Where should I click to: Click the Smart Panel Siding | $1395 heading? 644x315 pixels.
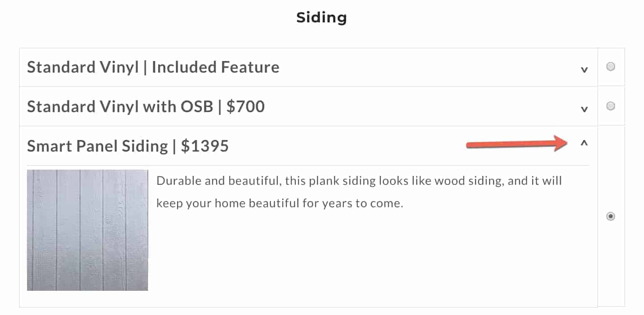pyautogui.click(x=128, y=146)
